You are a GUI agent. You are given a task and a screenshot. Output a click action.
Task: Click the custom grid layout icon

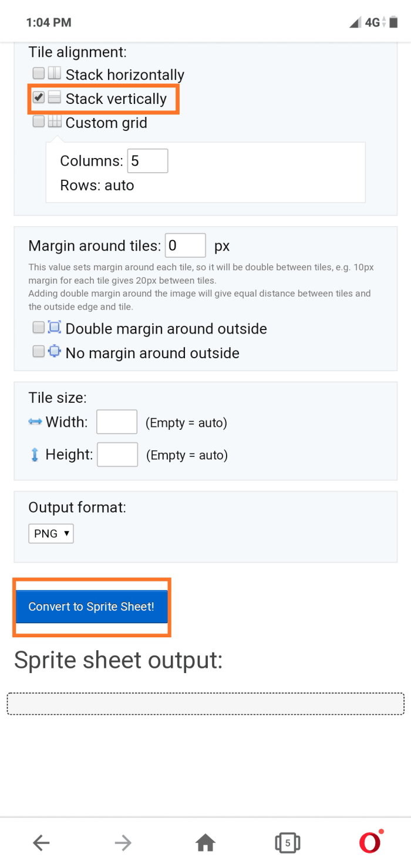[x=55, y=122]
